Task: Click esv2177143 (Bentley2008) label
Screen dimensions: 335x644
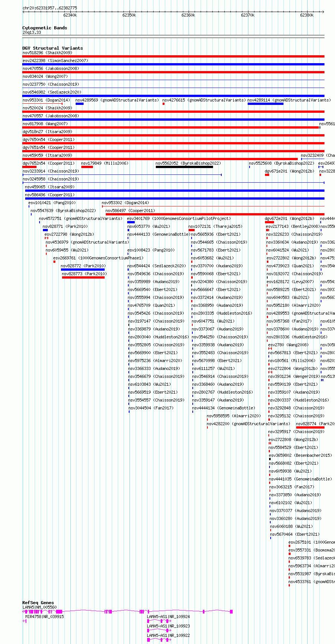Action: coord(293,227)
